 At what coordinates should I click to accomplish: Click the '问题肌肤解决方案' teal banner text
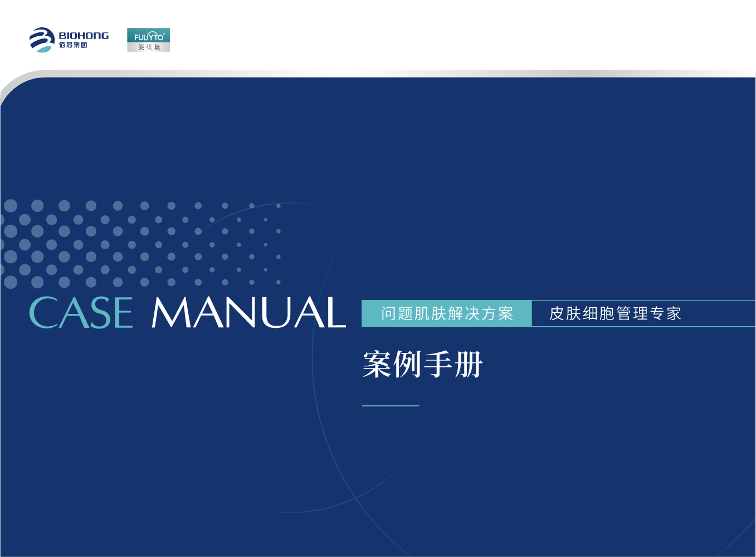click(447, 313)
